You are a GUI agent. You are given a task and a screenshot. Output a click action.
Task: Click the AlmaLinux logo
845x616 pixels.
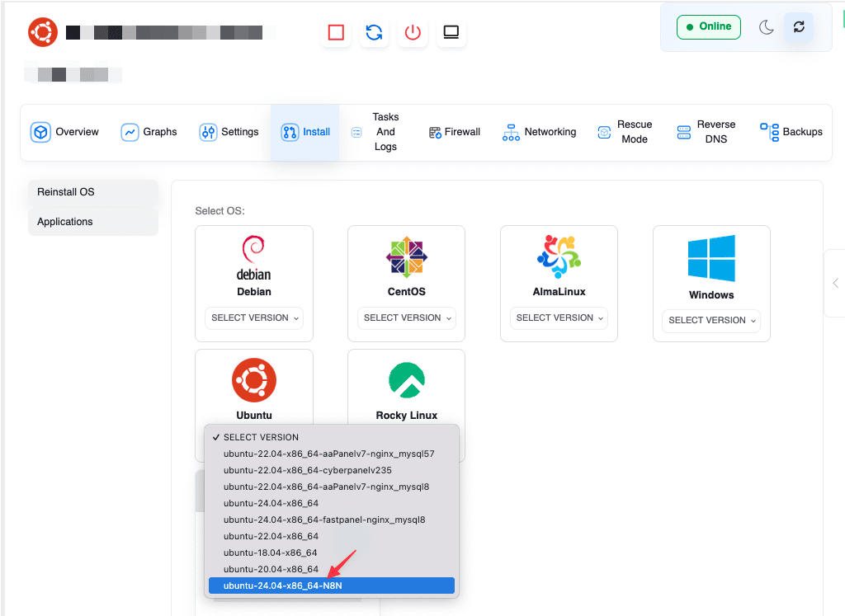pyautogui.click(x=559, y=256)
